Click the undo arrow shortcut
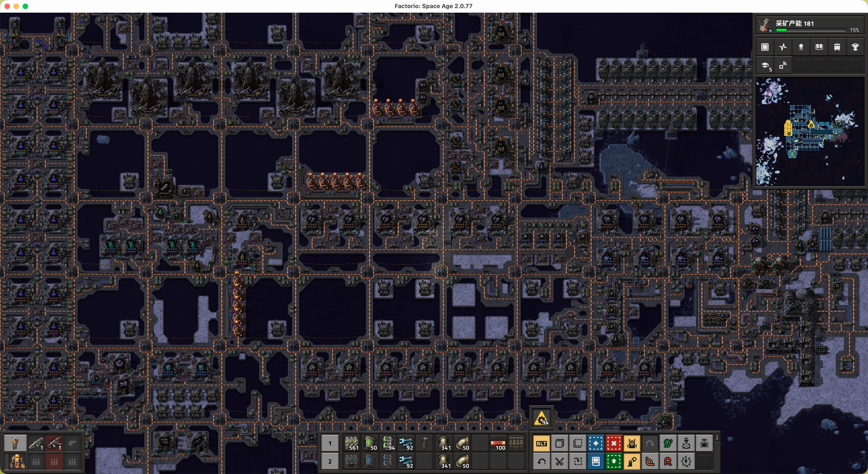This screenshot has height=474, width=868. (542, 462)
